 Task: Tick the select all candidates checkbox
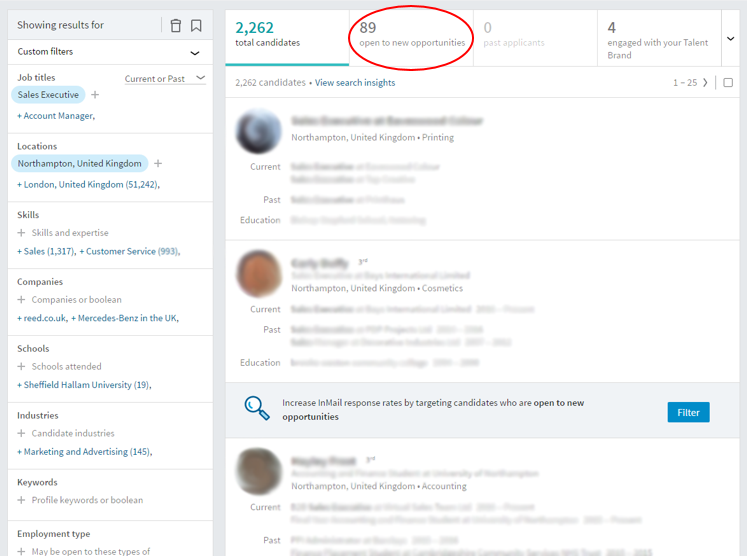click(x=728, y=83)
